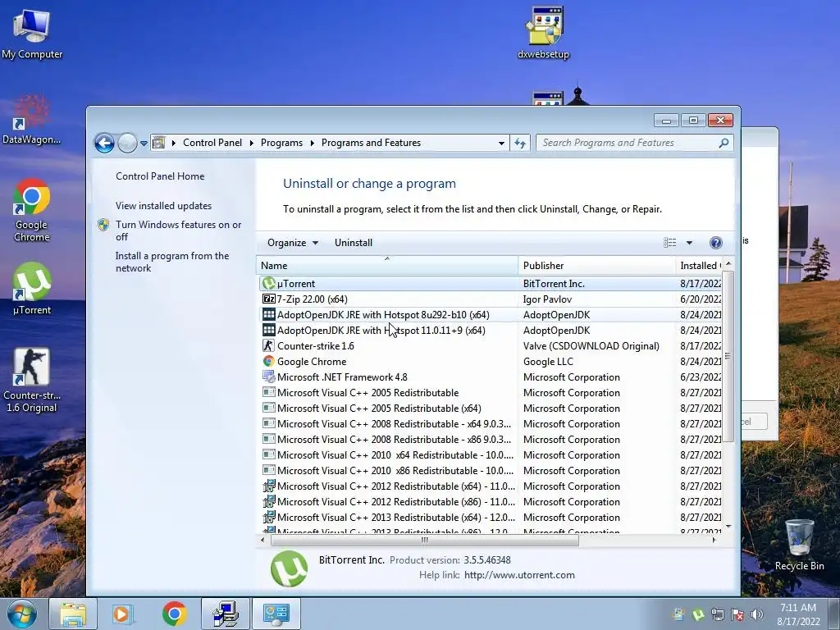Screen dimensions: 840x630
Task: Open Control Panel Home link
Action: (x=160, y=176)
